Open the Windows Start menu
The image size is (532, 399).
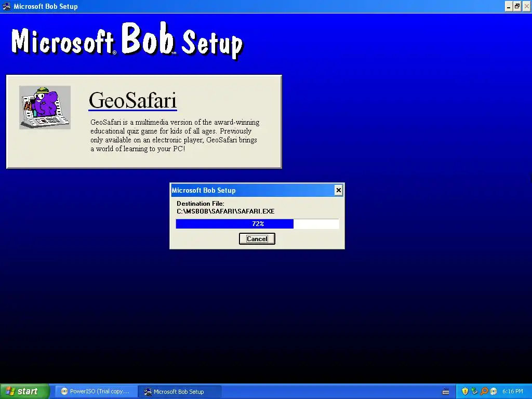click(24, 391)
